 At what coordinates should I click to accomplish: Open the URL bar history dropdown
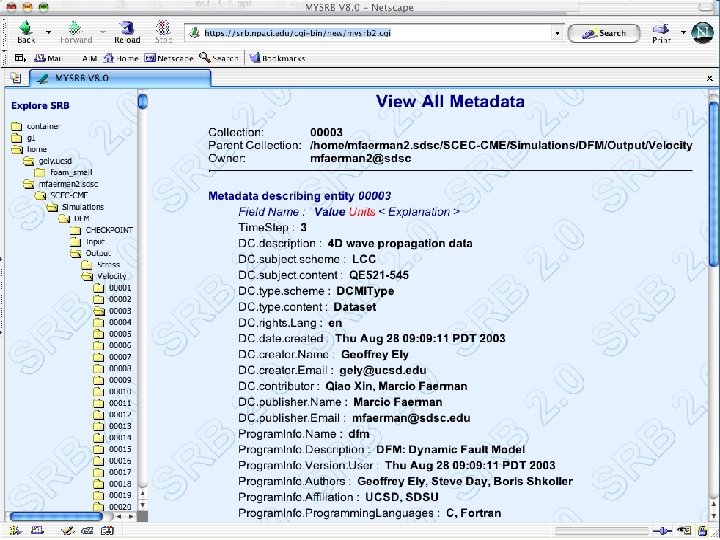point(557,33)
